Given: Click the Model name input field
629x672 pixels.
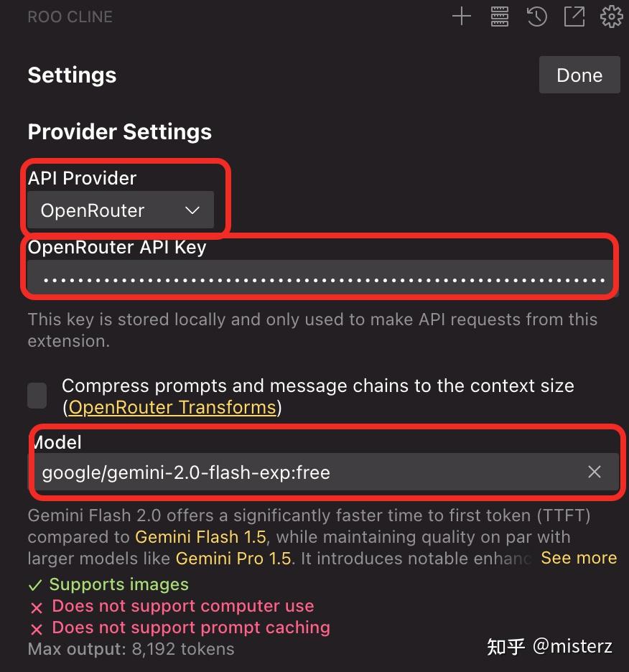Looking at the screenshot, I should (x=302, y=472).
